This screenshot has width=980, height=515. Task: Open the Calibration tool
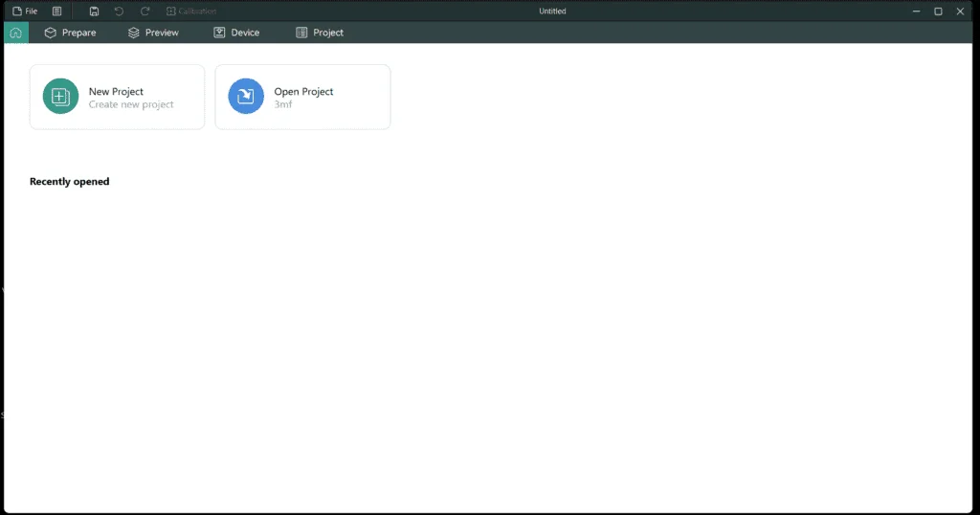(x=191, y=11)
